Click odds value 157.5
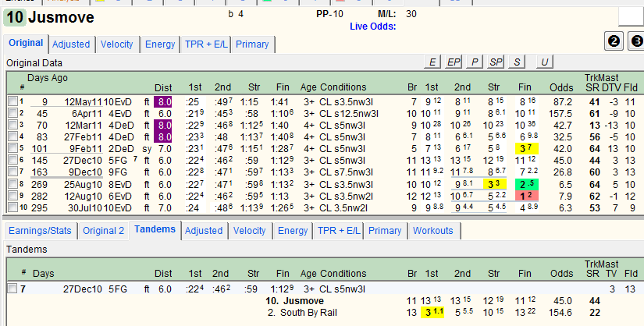 pyautogui.click(x=560, y=113)
